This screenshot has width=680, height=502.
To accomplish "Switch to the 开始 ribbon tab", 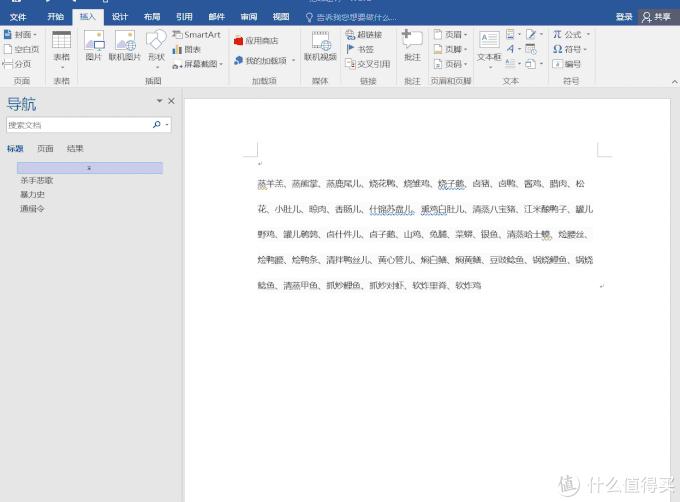I will [56, 17].
